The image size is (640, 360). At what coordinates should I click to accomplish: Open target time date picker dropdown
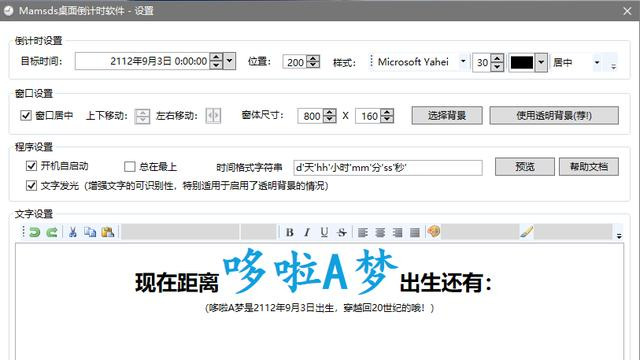(x=229, y=61)
